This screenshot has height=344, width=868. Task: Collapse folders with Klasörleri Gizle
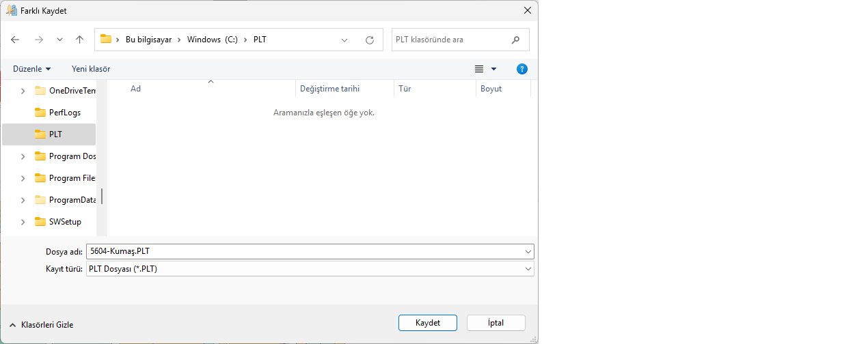pos(42,325)
